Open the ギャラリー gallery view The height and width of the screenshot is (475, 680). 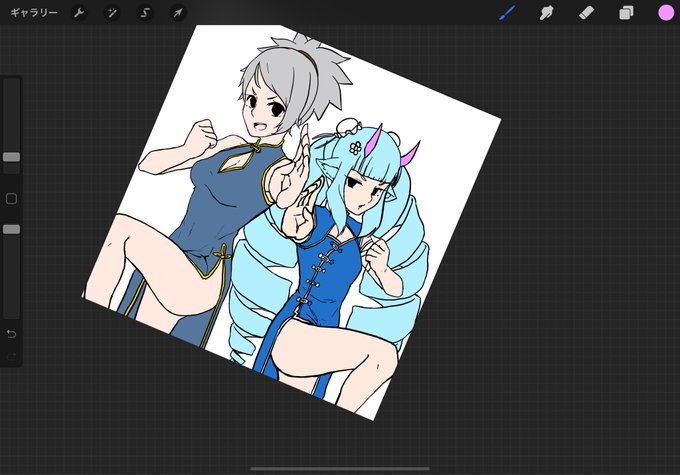34,13
